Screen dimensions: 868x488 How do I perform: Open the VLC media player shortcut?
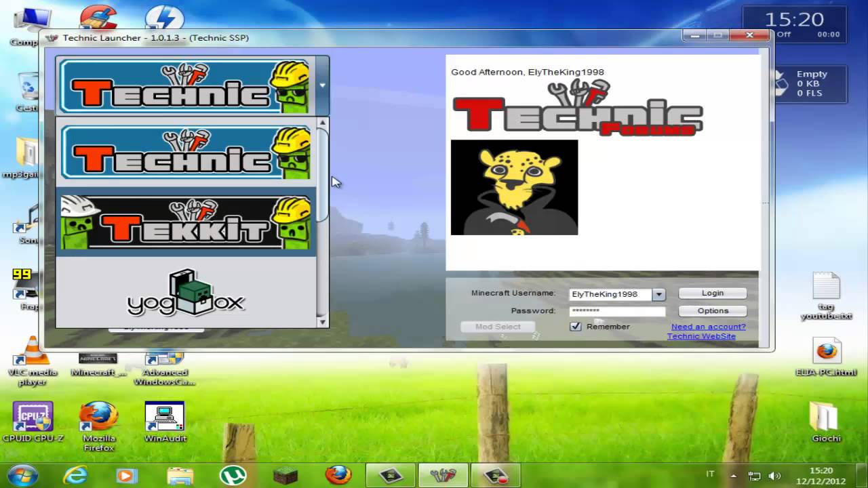(32, 361)
